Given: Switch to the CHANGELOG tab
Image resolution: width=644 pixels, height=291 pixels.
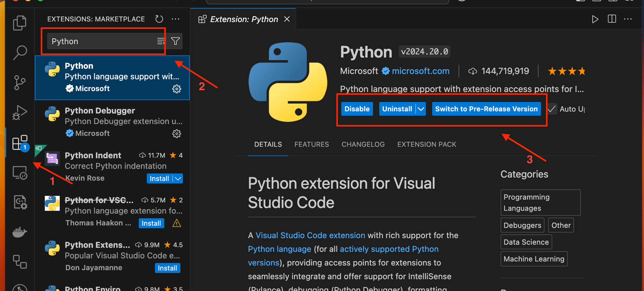Looking at the screenshot, I should [x=363, y=144].
